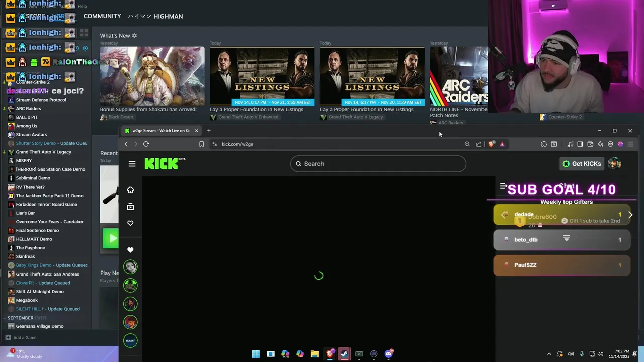The height and width of the screenshot is (362, 644).
Task: Open the Kick hamburger menu
Action: point(132,164)
